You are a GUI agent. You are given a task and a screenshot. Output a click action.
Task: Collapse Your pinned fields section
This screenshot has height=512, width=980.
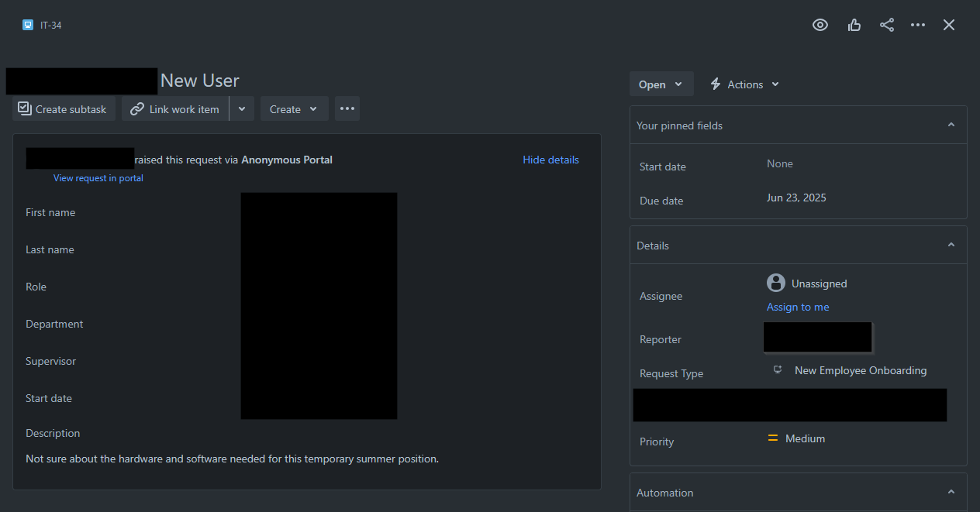click(951, 125)
